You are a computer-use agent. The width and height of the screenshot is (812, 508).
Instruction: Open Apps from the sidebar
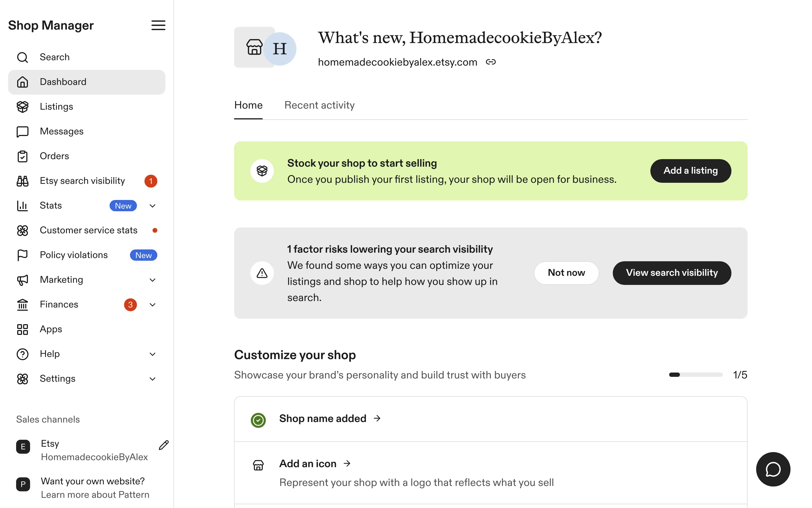pos(86,329)
